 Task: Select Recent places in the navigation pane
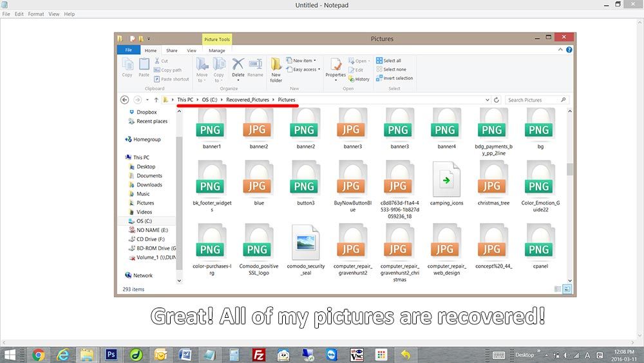148,121
